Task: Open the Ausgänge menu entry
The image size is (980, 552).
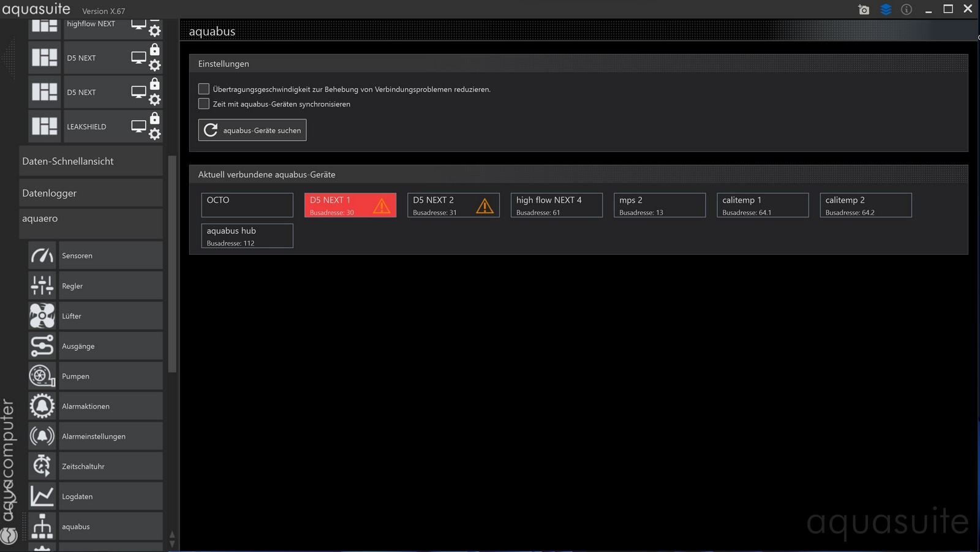Action: (x=111, y=346)
